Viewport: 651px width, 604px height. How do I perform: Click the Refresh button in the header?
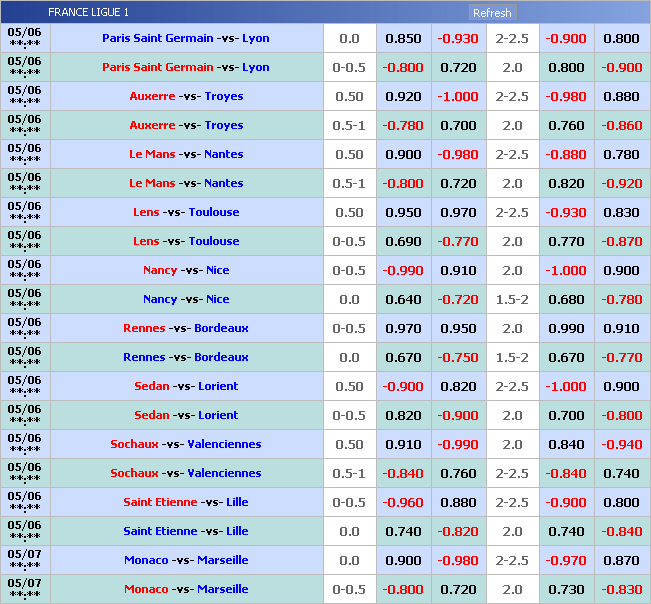click(491, 13)
